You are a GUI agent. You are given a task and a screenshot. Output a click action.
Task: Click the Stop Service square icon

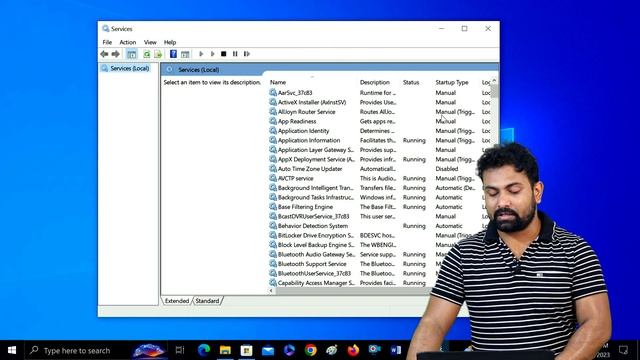coord(223,54)
